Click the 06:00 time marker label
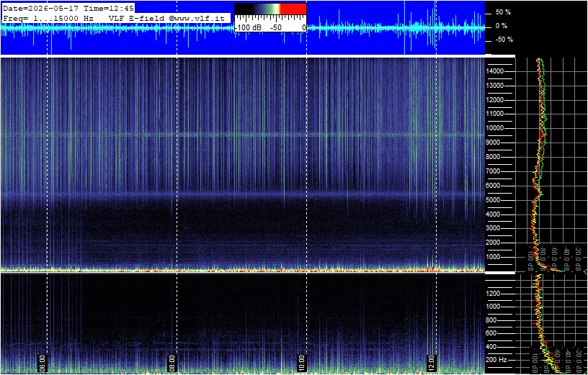The image size is (588, 375). (x=42, y=363)
